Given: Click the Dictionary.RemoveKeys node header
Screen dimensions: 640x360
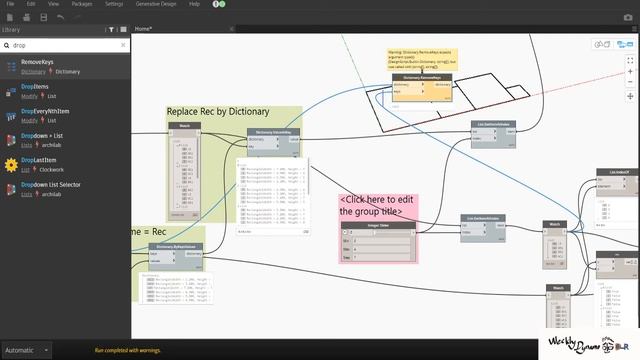Looking at the screenshot, I should [x=422, y=77].
